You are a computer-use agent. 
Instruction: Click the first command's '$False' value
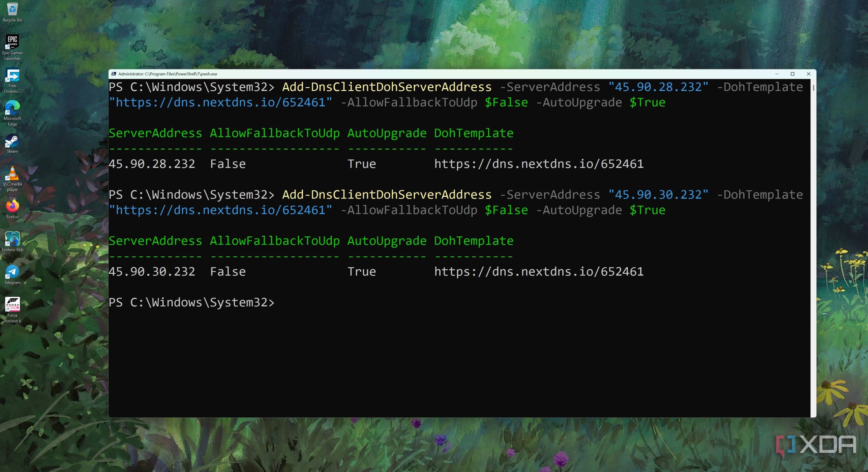pos(506,102)
